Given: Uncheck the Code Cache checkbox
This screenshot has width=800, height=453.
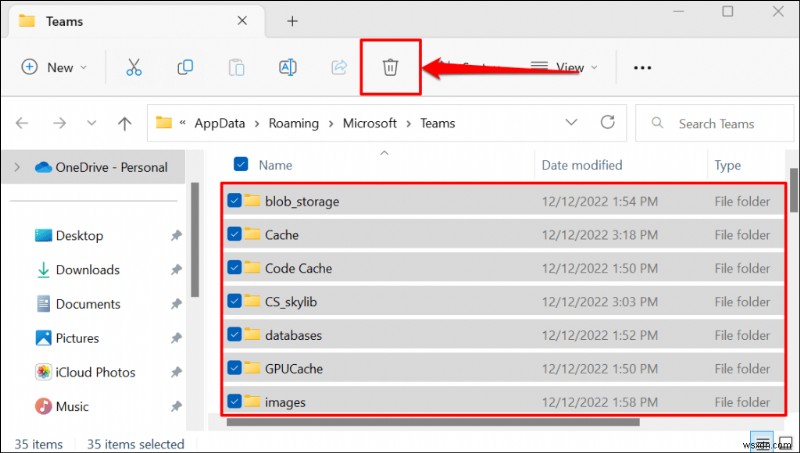Looking at the screenshot, I should coord(234,267).
